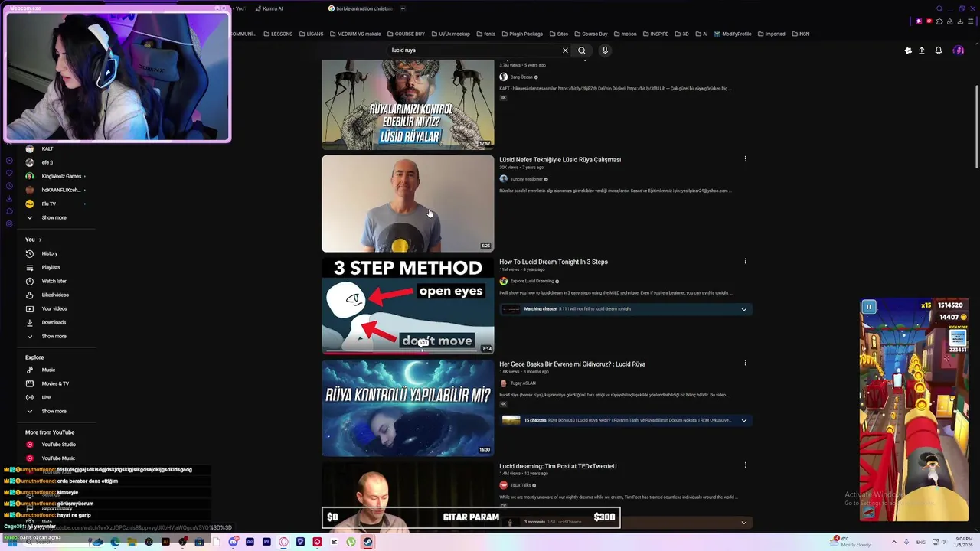
Task: Open more options for Lüsid Nefes Tekniğiyle video
Action: (745, 159)
